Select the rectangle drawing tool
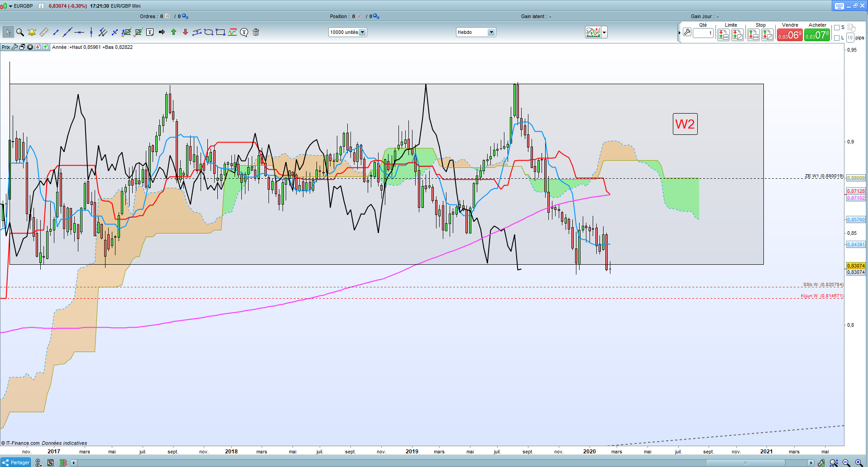Image resolution: width=868 pixels, height=467 pixels. (x=221, y=32)
